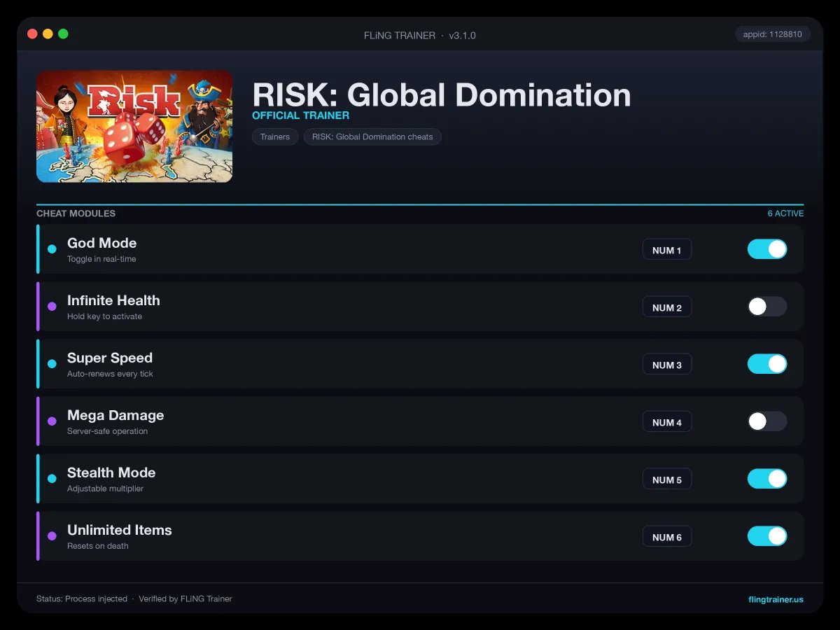This screenshot has height=630, width=840.
Task: Click the God Mode label
Action: point(102,243)
